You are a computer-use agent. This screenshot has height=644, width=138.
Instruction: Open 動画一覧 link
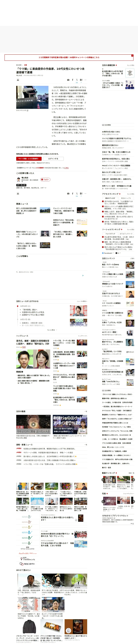tap(131, 473)
